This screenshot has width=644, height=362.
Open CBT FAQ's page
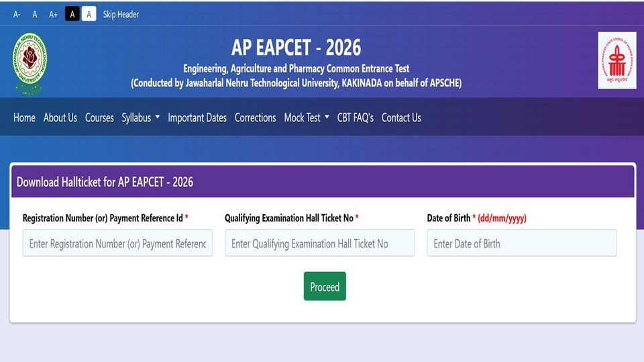[x=356, y=118]
